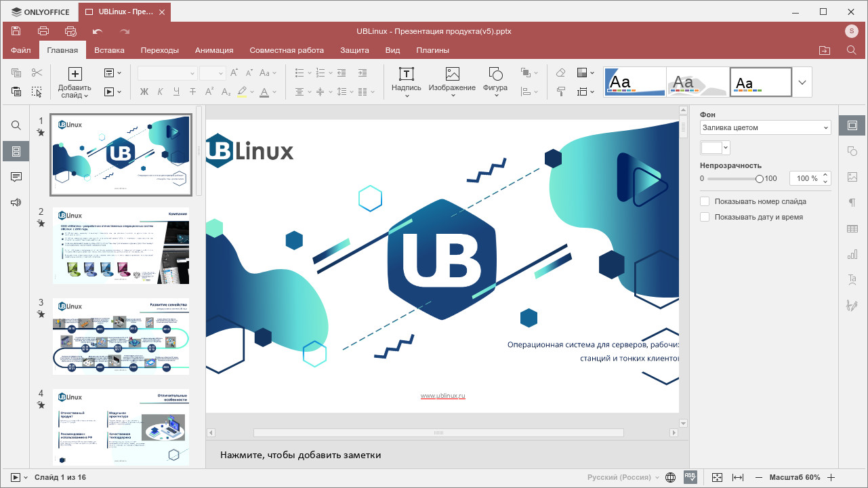Zoom out with the minus button
Screen dimensions: 868x488
(x=759, y=478)
